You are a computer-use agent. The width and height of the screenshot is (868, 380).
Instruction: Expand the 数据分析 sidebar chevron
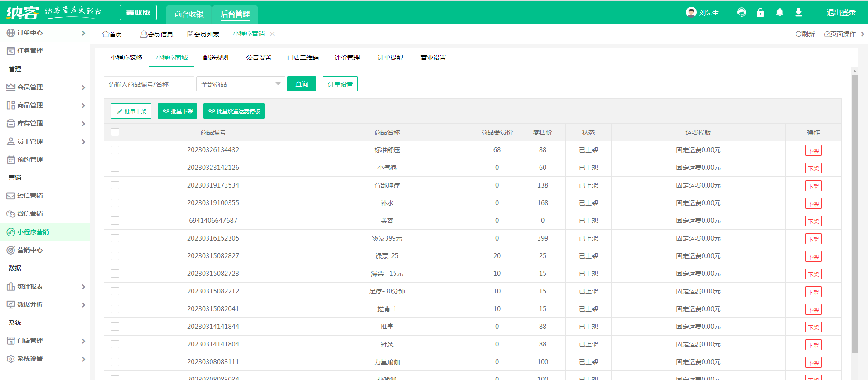(83, 305)
